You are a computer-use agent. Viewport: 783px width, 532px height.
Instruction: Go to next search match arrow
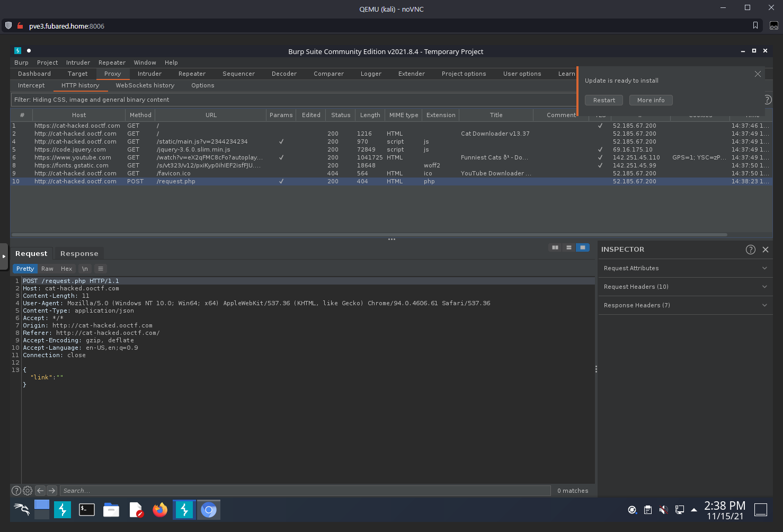52,491
